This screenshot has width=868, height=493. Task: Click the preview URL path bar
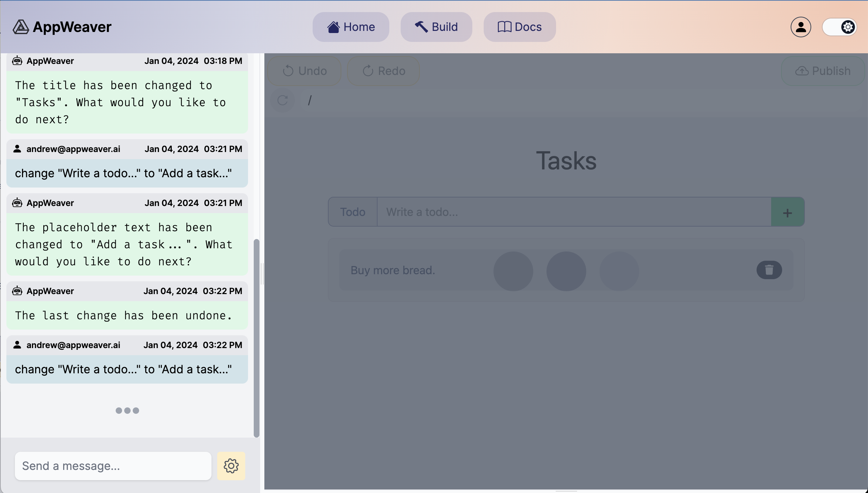582,101
